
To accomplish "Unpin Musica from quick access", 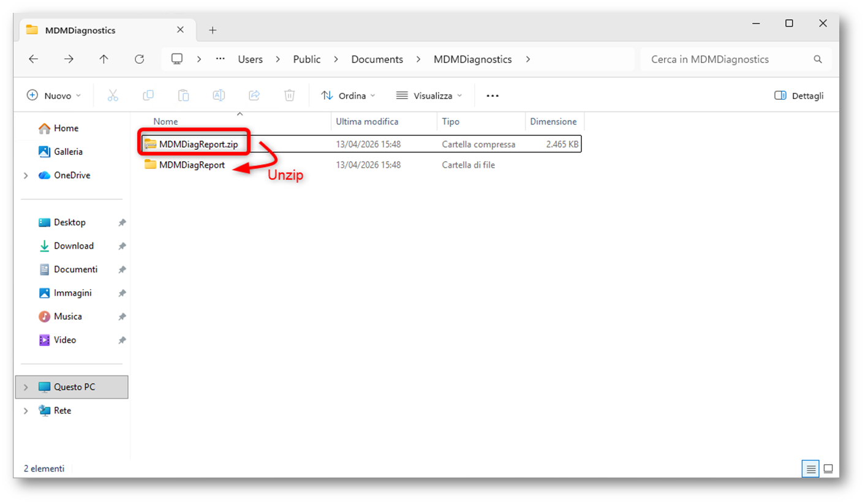I will click(x=122, y=317).
